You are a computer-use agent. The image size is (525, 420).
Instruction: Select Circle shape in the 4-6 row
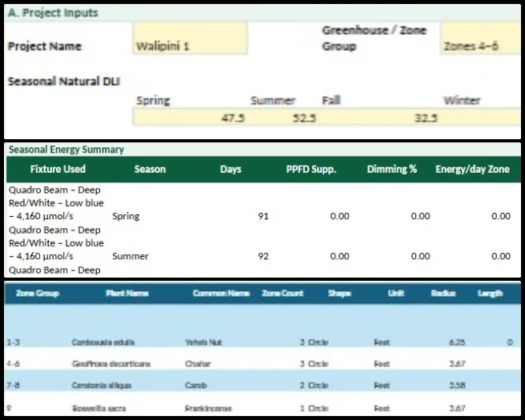point(318,363)
